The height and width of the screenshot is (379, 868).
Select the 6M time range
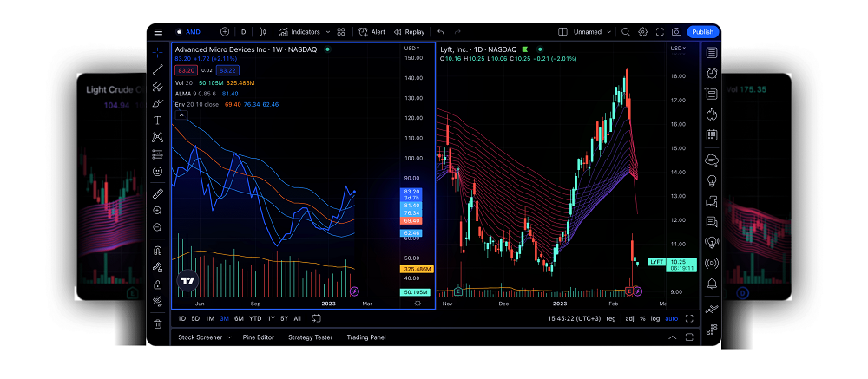point(240,318)
